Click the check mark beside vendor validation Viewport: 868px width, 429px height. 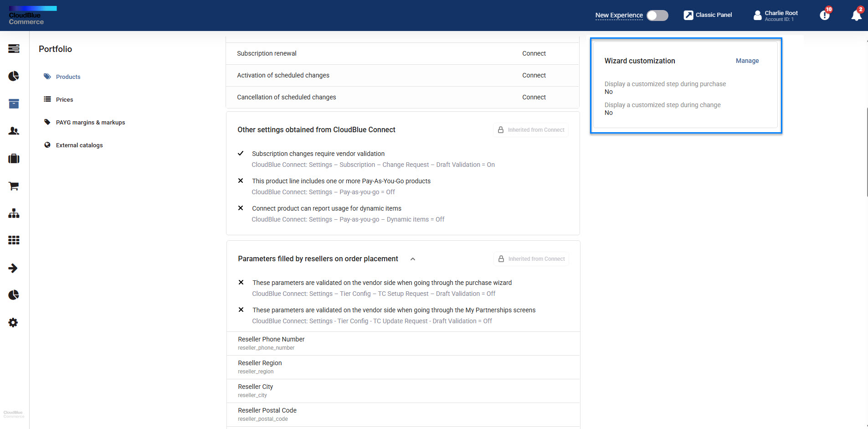241,153
